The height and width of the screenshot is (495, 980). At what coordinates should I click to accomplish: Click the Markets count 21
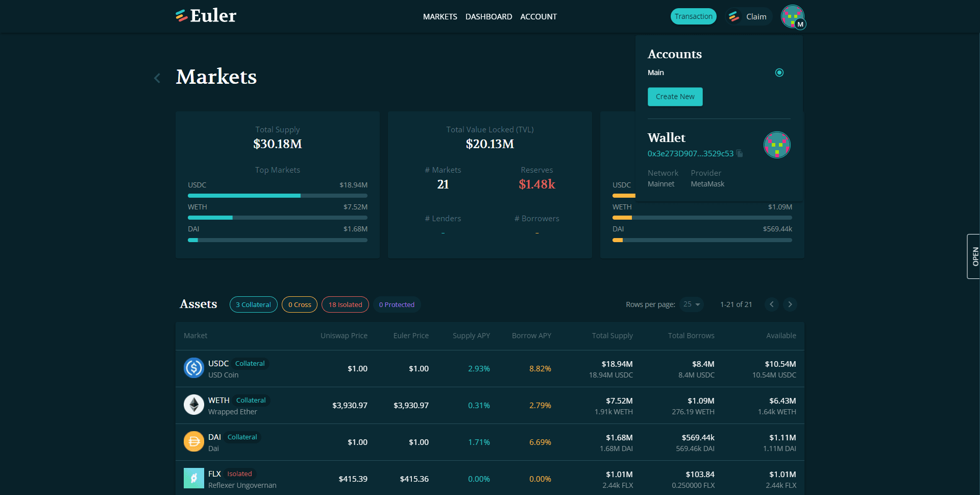point(443,184)
